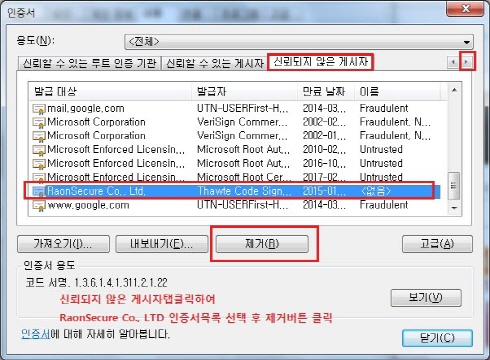Sort by 만료 날짜 column header
Screen dimensions: 490x360
(x=325, y=91)
